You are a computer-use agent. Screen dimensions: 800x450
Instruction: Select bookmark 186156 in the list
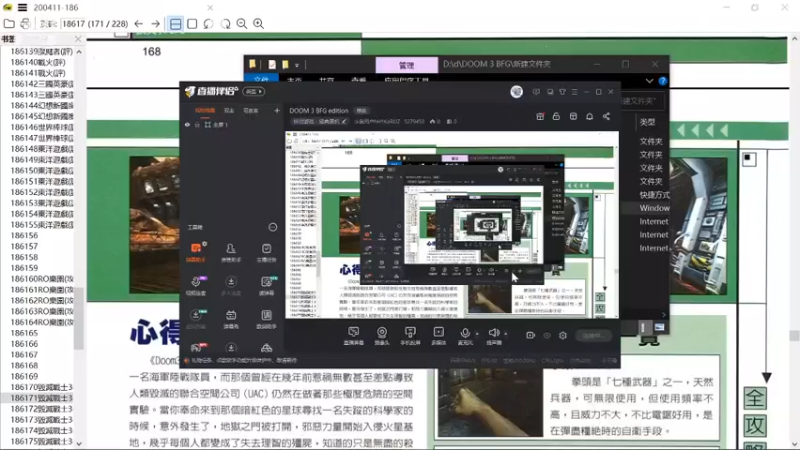(24, 235)
